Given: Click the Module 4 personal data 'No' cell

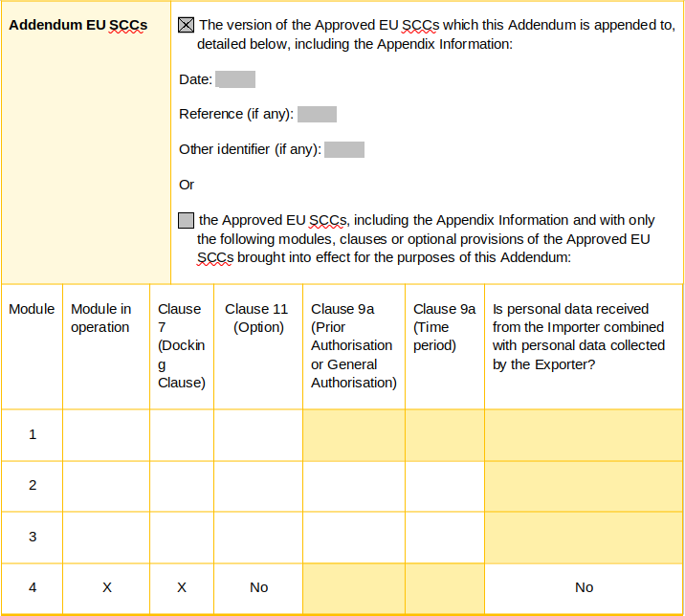Looking at the screenshot, I should pyautogui.click(x=584, y=587).
